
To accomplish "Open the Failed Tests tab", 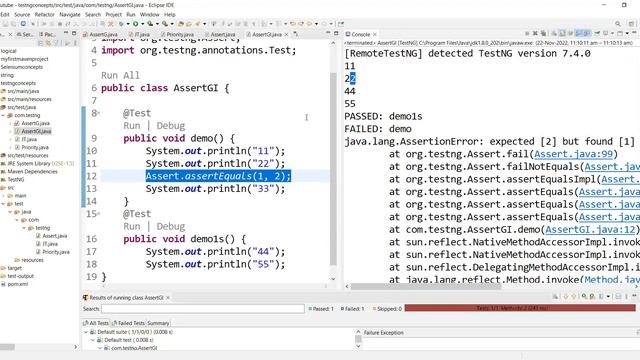I will point(128,323).
